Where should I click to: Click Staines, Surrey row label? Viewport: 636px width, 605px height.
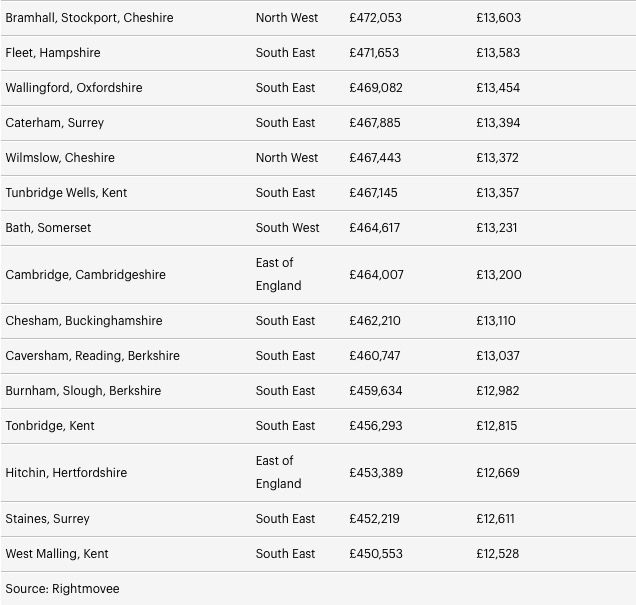coord(47,519)
